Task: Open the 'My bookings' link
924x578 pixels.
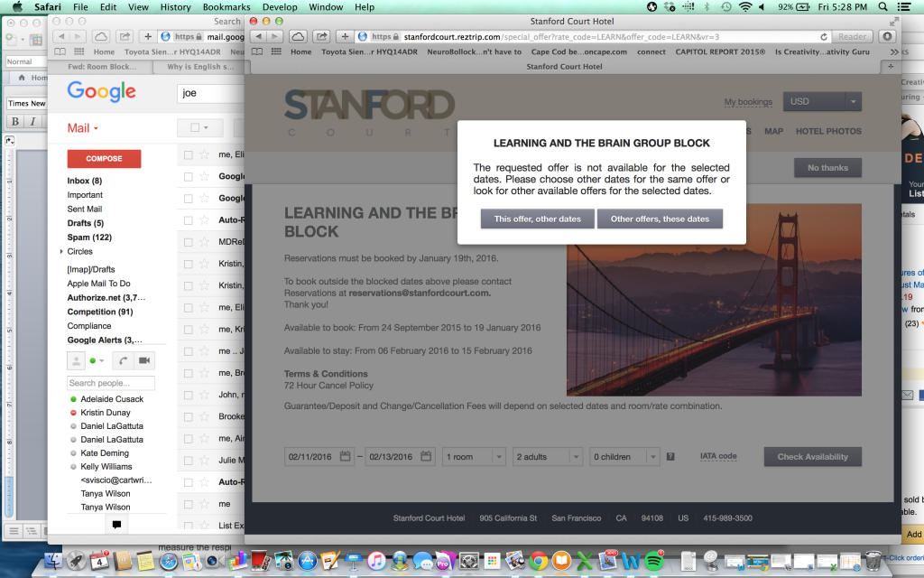Action: pyautogui.click(x=748, y=102)
